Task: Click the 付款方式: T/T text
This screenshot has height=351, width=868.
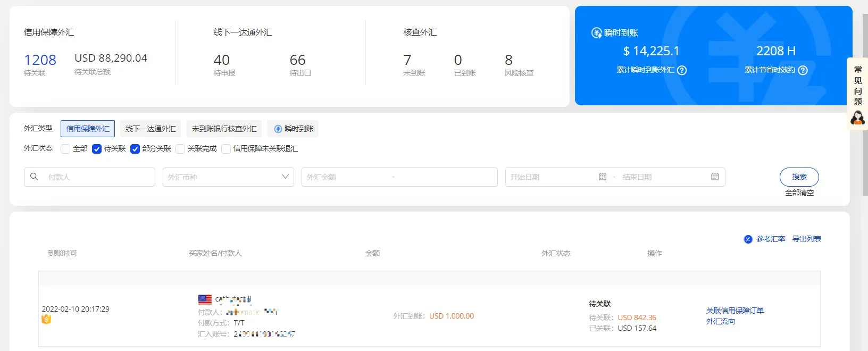Action: (x=221, y=323)
